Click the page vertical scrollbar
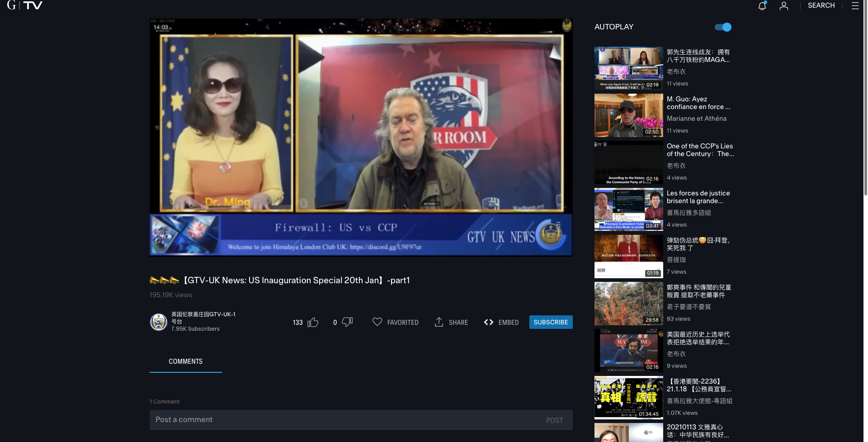 [865, 136]
